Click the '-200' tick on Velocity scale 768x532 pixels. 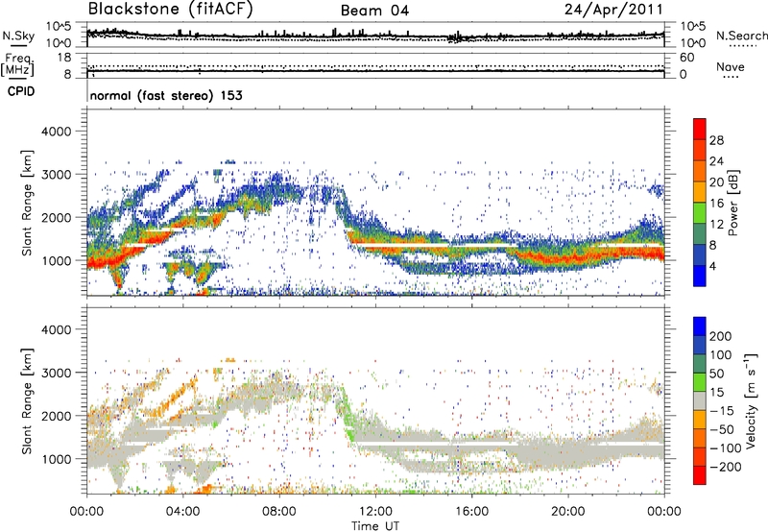[726, 467]
